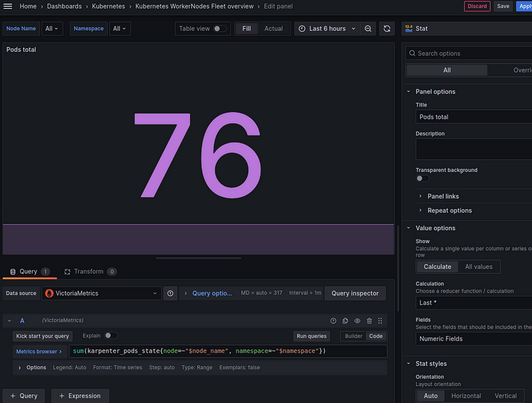
Task: Turn on Transparent background switch
Action: (422, 178)
